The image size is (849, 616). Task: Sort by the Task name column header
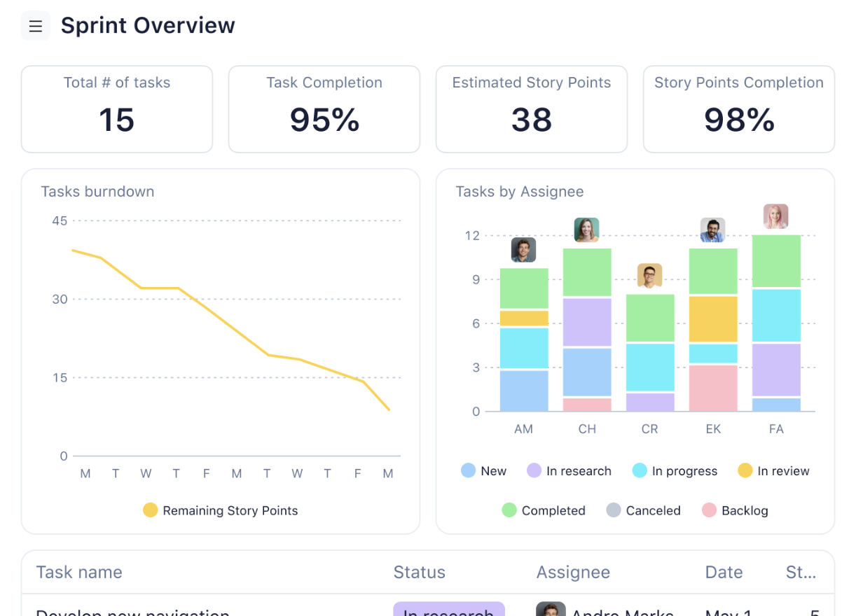(79, 572)
